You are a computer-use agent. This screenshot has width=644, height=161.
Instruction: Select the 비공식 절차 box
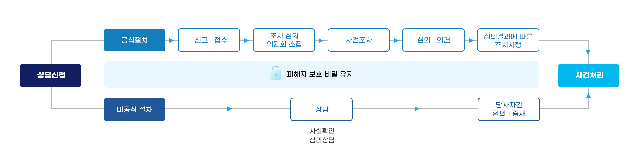click(134, 109)
